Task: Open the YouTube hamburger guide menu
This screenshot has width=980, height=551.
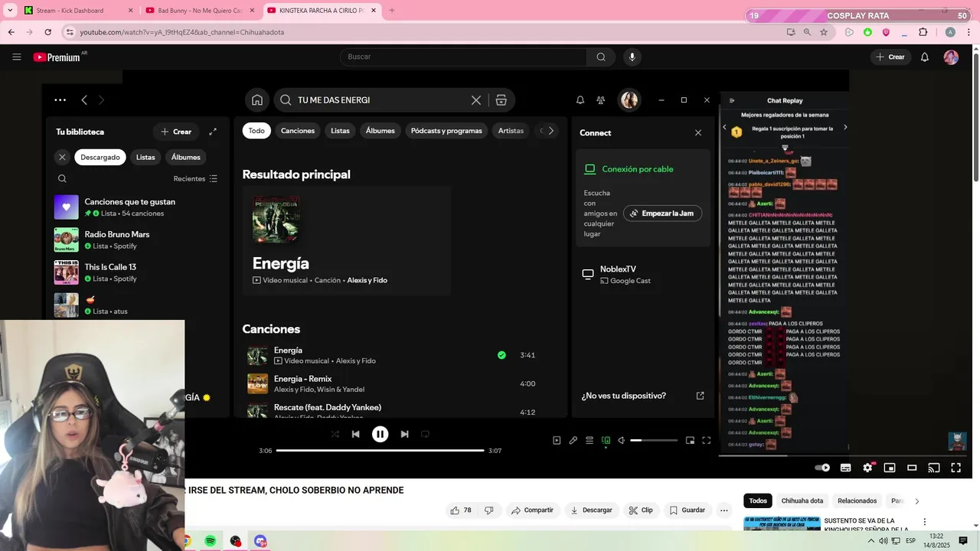Action: [16, 57]
